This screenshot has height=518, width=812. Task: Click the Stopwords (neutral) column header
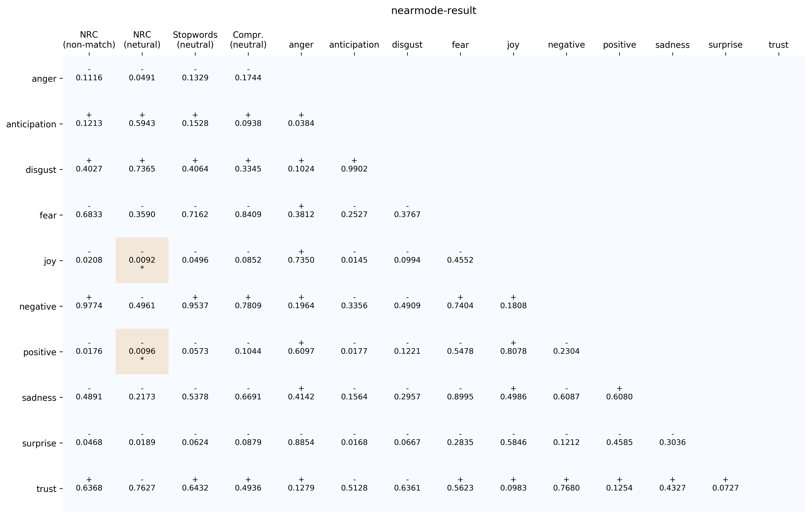(195, 40)
